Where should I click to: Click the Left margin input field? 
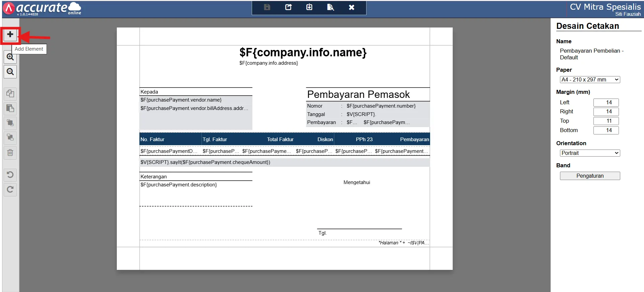[606, 103]
